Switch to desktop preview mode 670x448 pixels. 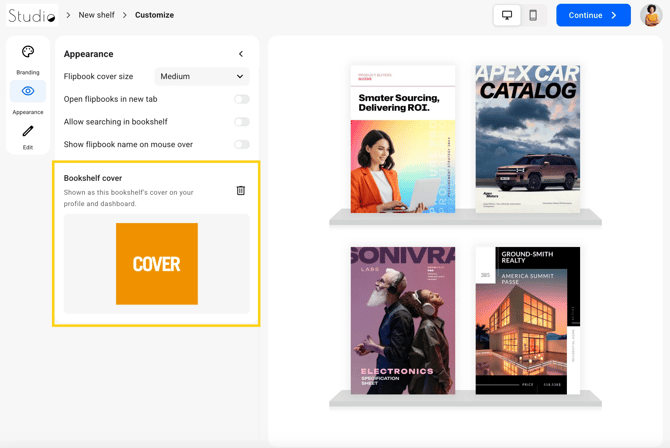(x=507, y=15)
